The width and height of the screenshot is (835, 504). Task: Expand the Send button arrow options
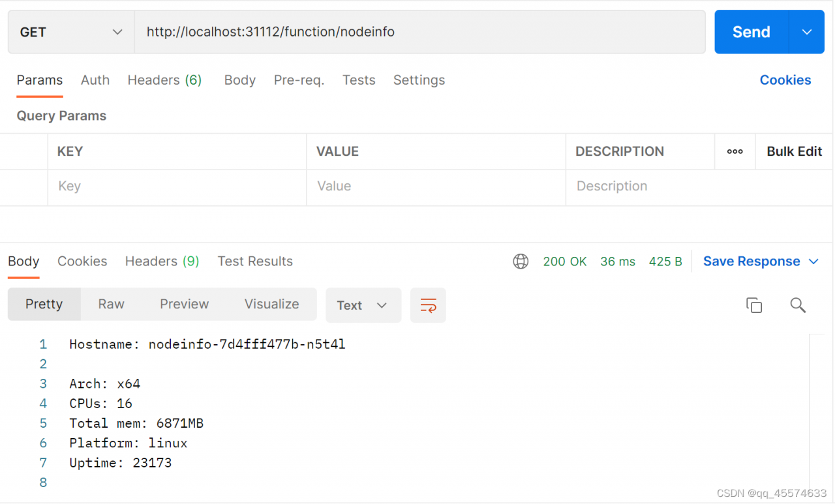click(807, 32)
